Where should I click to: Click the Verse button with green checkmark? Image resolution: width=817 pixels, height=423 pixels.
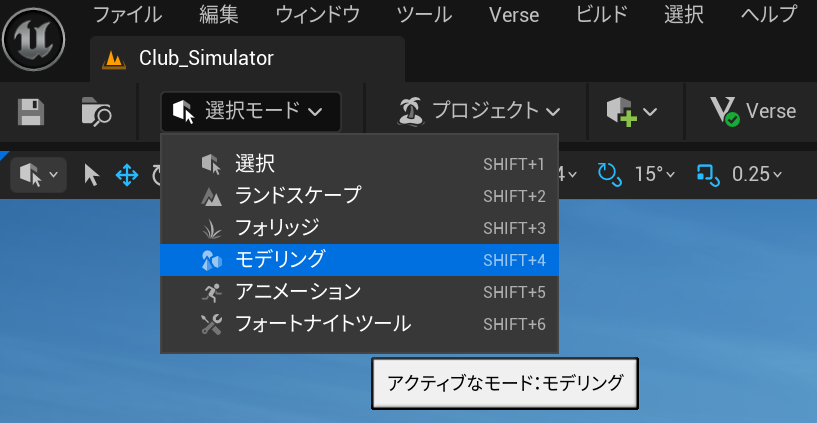coord(752,111)
